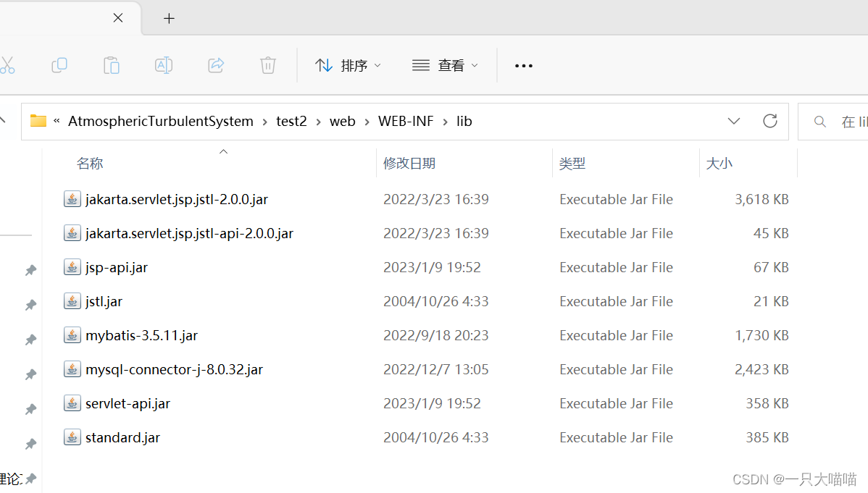Select file mybatis-3.5.11.jar
The width and height of the screenshot is (868, 493).
pos(141,335)
